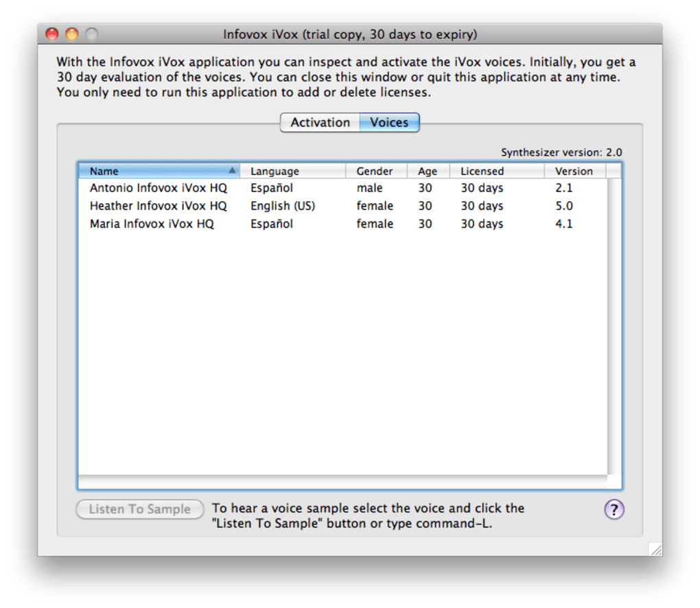Select the Maria Infovox iVox HQ voice
This screenshot has height=608, width=700.
(343, 224)
